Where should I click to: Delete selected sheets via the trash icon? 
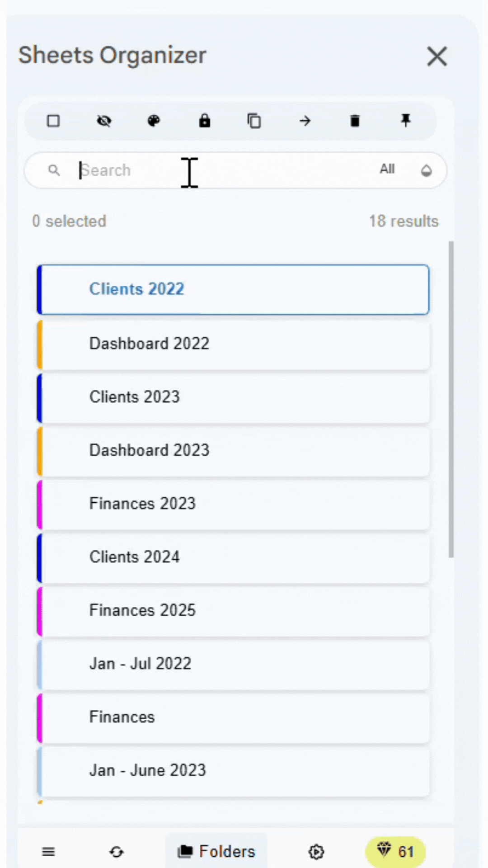pyautogui.click(x=355, y=121)
